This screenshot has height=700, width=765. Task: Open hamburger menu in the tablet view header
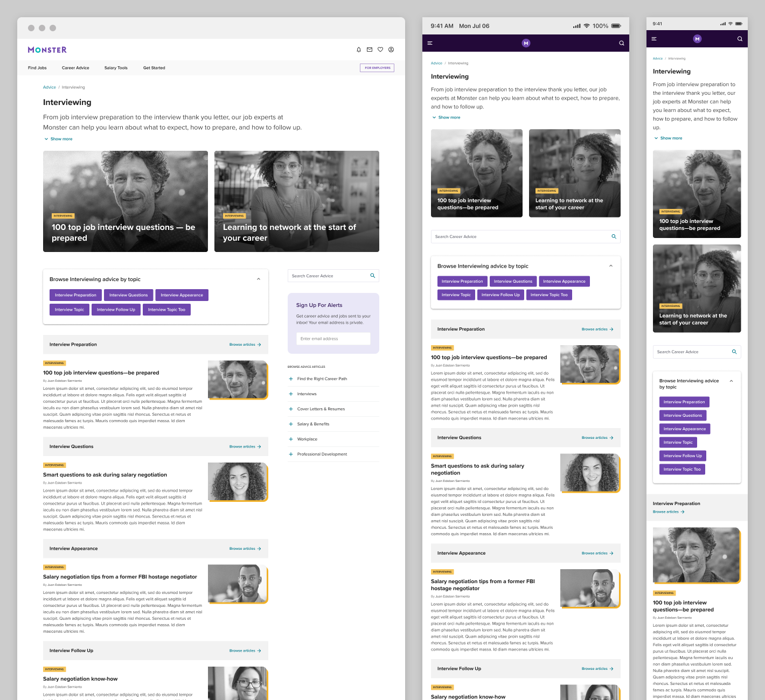tap(430, 43)
